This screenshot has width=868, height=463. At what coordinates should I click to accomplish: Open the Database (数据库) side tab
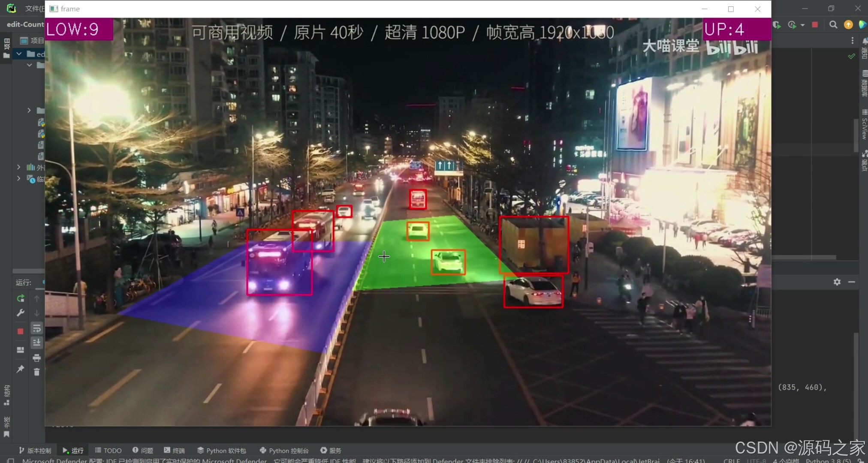[x=864, y=84]
